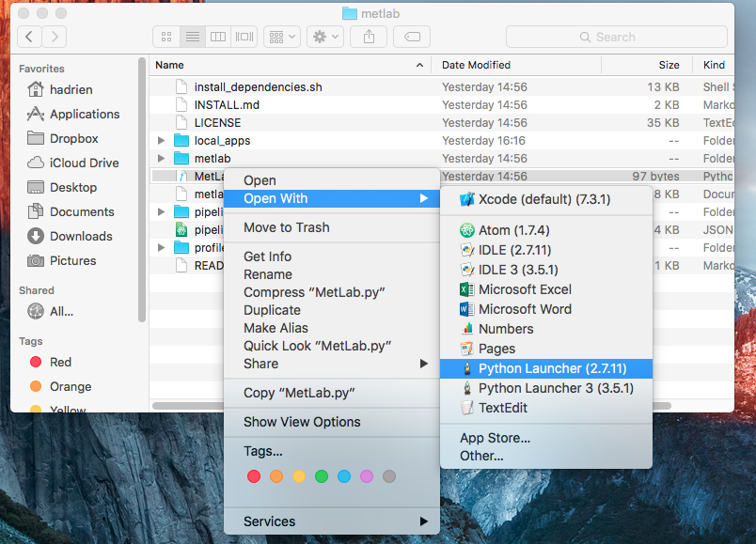Expand the Services submenu

click(x=332, y=521)
